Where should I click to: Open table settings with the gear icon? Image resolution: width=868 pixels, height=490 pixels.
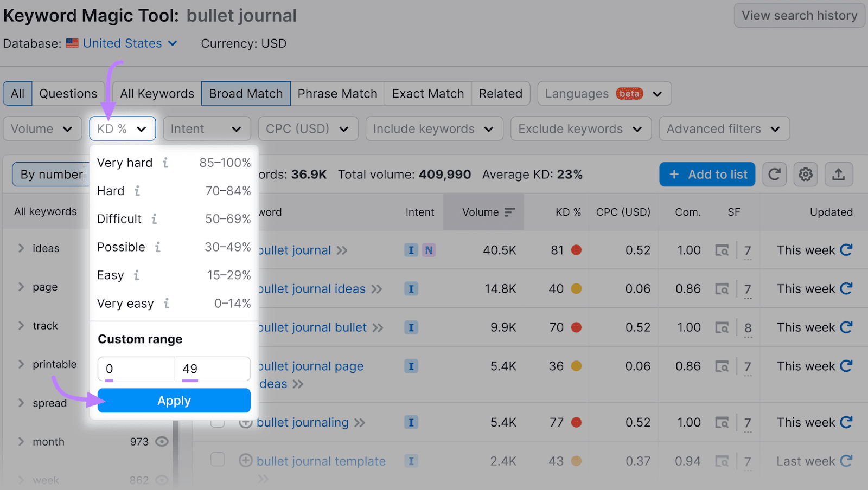(x=805, y=174)
